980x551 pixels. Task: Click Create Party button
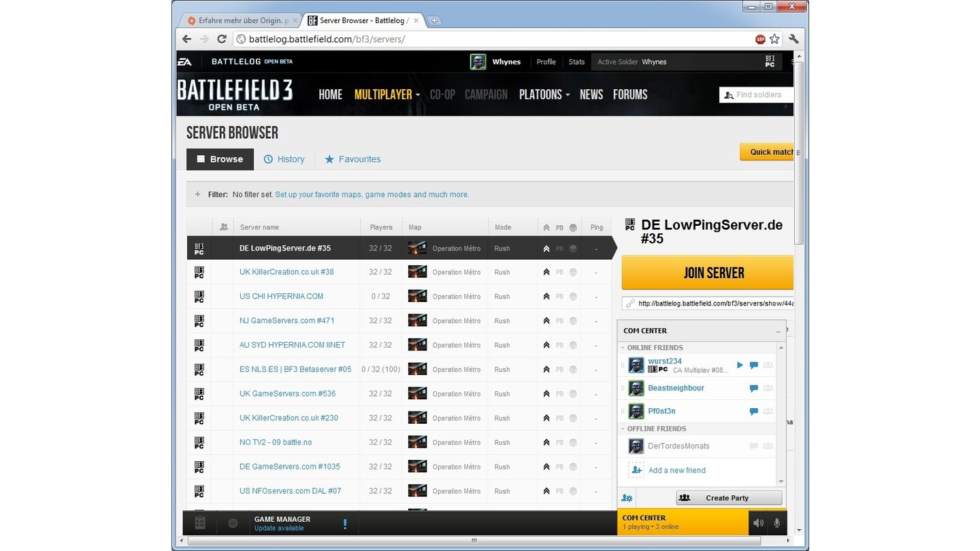729,498
